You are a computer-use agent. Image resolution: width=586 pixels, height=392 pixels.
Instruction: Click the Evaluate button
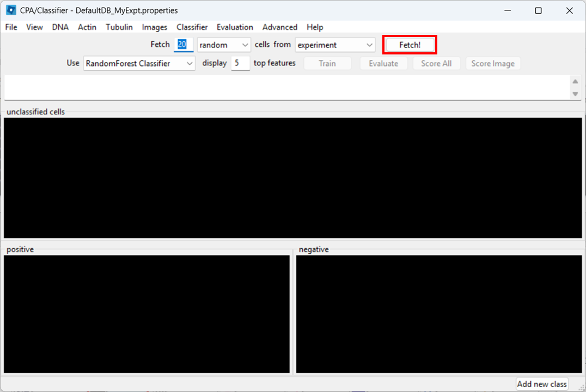pyautogui.click(x=383, y=63)
